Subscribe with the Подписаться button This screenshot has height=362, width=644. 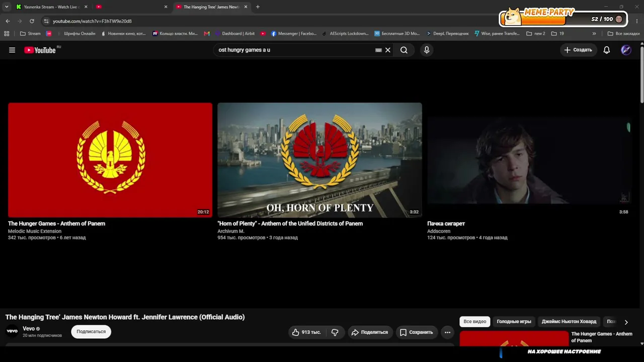(x=91, y=332)
